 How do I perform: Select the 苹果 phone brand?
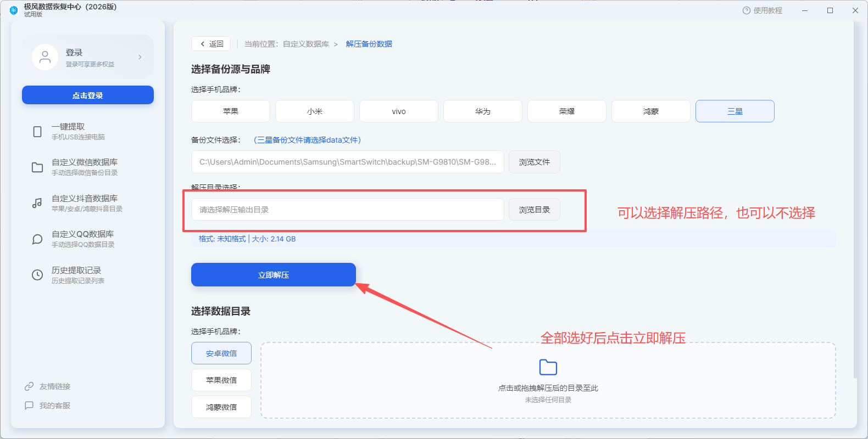point(231,111)
